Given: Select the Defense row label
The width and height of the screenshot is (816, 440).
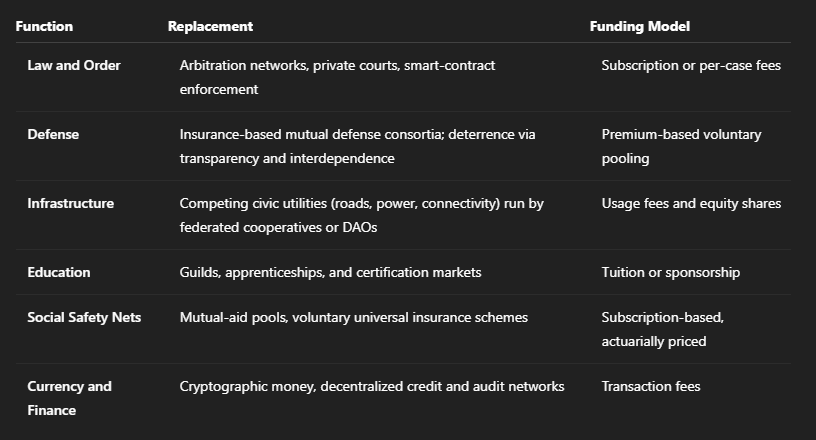Looking at the screenshot, I should [x=53, y=135].
